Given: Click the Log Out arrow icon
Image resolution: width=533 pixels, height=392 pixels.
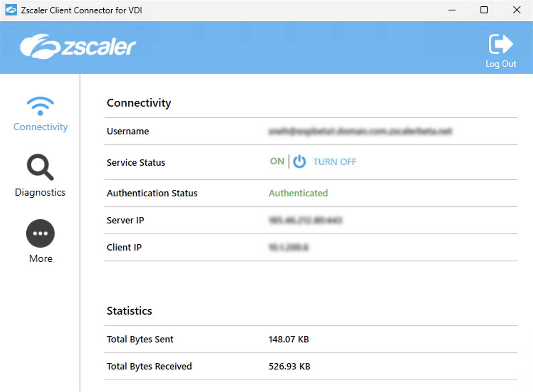Looking at the screenshot, I should [501, 45].
